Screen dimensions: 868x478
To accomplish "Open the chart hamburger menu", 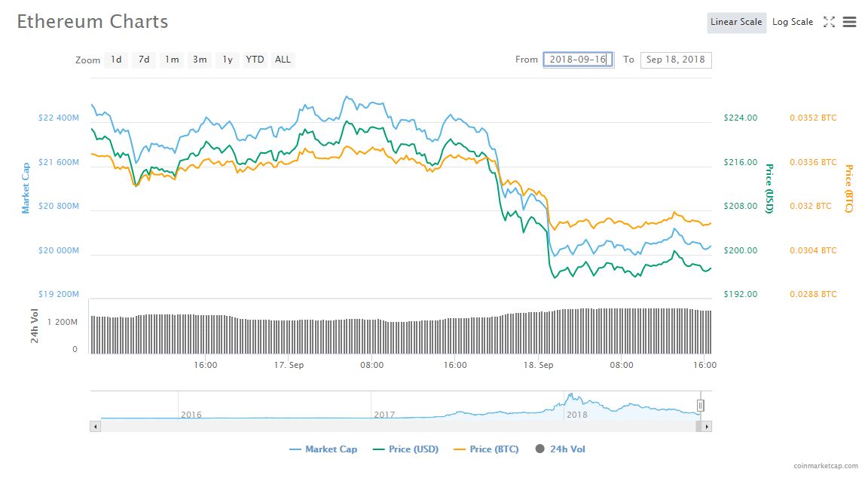I will pyautogui.click(x=849, y=22).
